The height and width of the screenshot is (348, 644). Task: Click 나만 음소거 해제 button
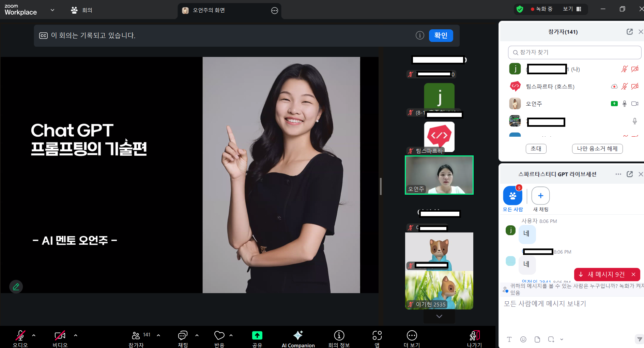point(597,149)
